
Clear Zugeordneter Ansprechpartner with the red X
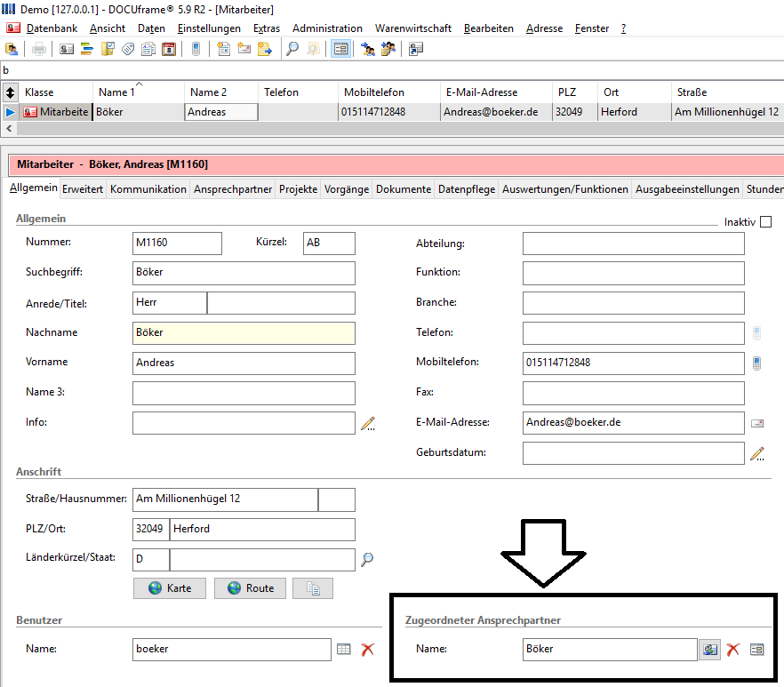[x=733, y=650]
